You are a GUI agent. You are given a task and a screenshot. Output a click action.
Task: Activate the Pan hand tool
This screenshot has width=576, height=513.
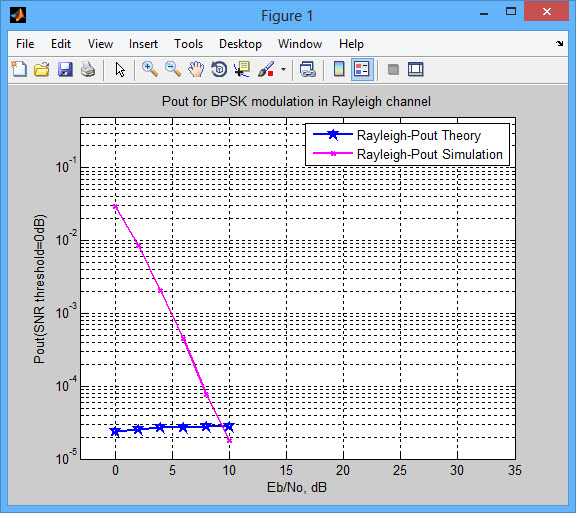[x=196, y=69]
